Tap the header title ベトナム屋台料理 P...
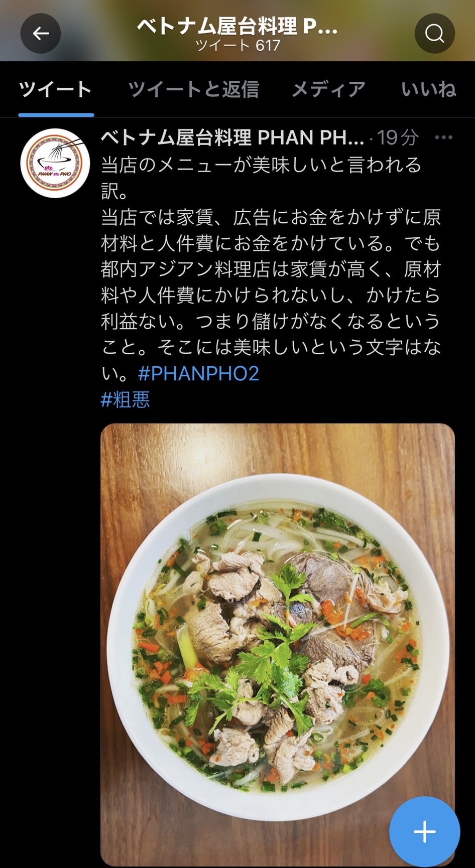 point(237,26)
